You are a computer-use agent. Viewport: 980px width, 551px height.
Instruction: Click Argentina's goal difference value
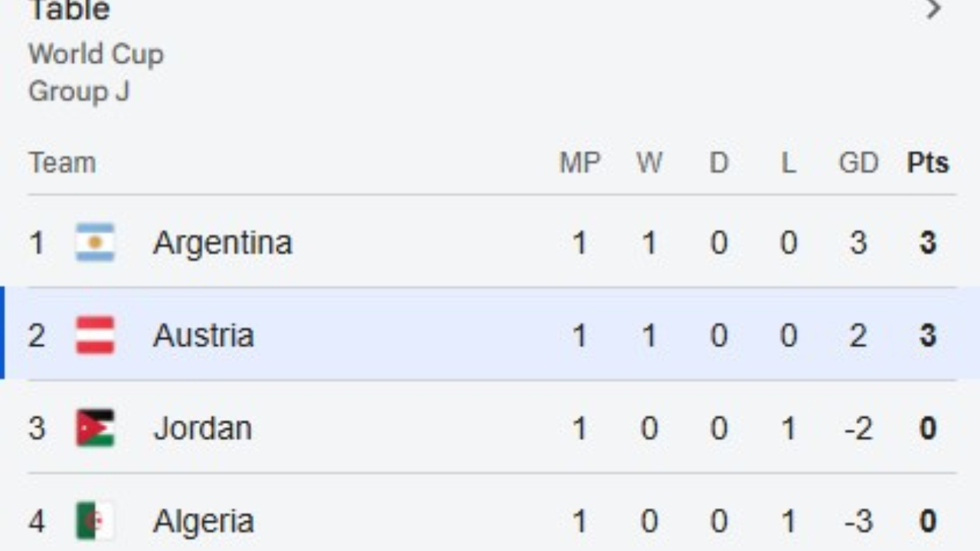[x=858, y=243]
